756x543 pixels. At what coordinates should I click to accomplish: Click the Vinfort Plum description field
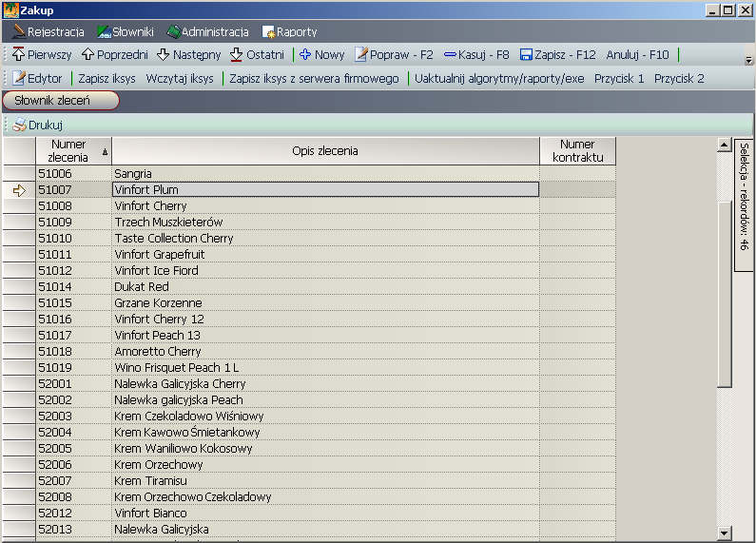pyautogui.click(x=325, y=189)
